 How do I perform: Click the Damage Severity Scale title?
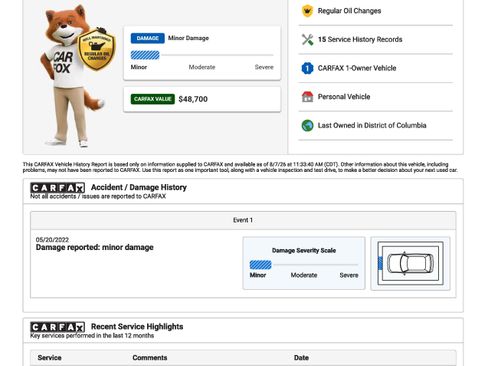tap(304, 251)
